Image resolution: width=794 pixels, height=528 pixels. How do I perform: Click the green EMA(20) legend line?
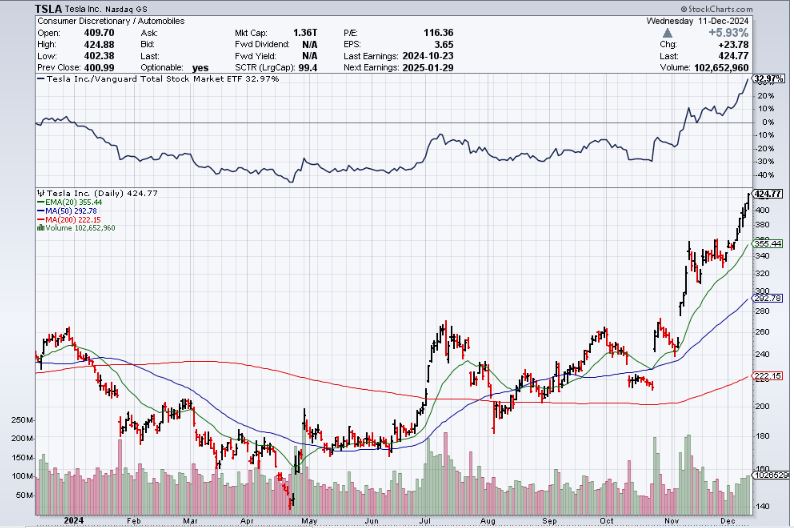tap(41, 202)
